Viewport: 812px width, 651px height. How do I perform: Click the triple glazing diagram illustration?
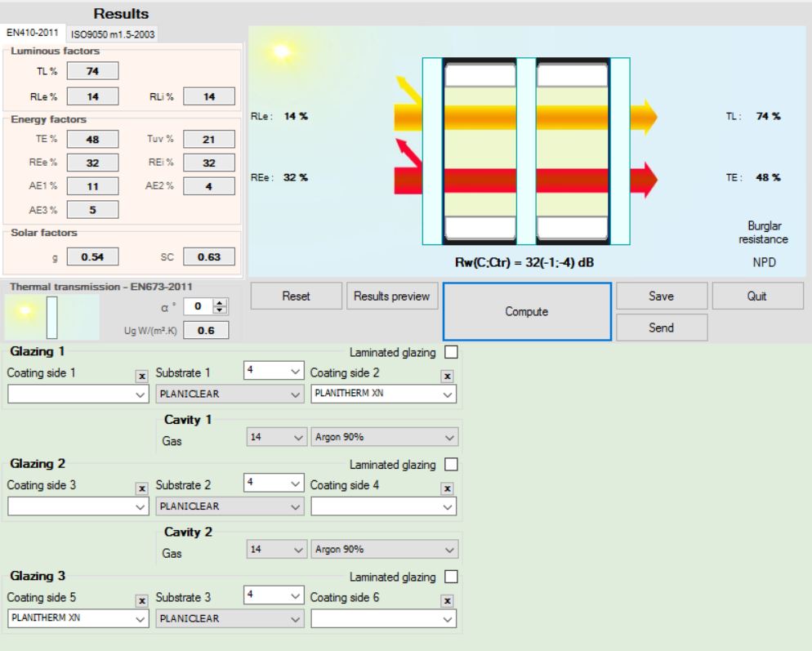526,151
